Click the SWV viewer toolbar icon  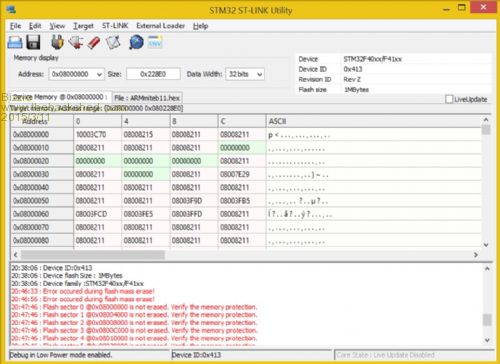[x=155, y=42]
